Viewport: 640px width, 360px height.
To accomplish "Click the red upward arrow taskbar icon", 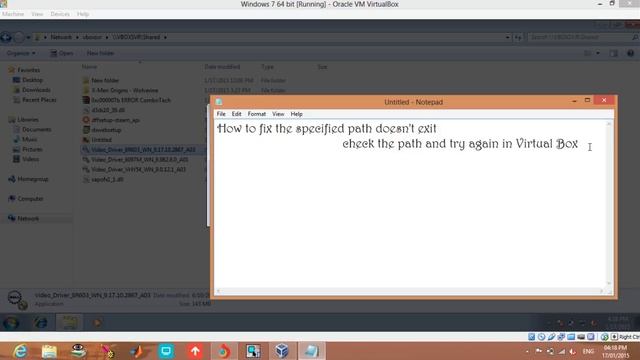I will coord(195,351).
